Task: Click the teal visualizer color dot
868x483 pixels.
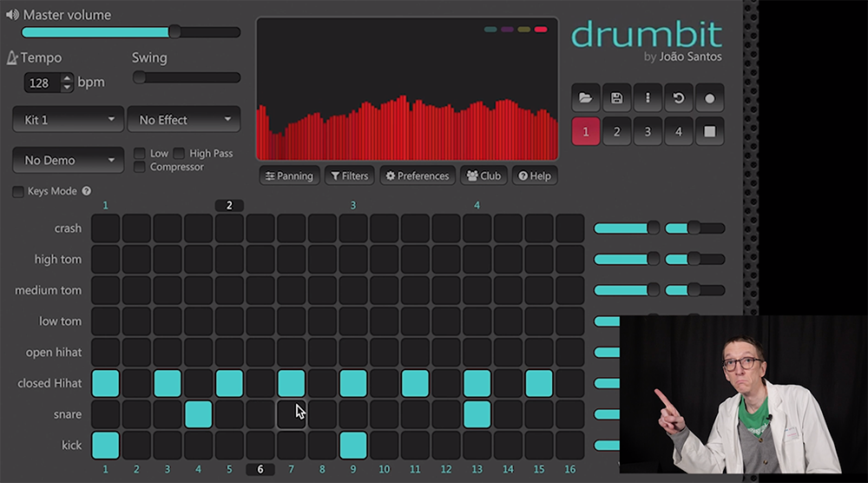Action: coord(490,30)
